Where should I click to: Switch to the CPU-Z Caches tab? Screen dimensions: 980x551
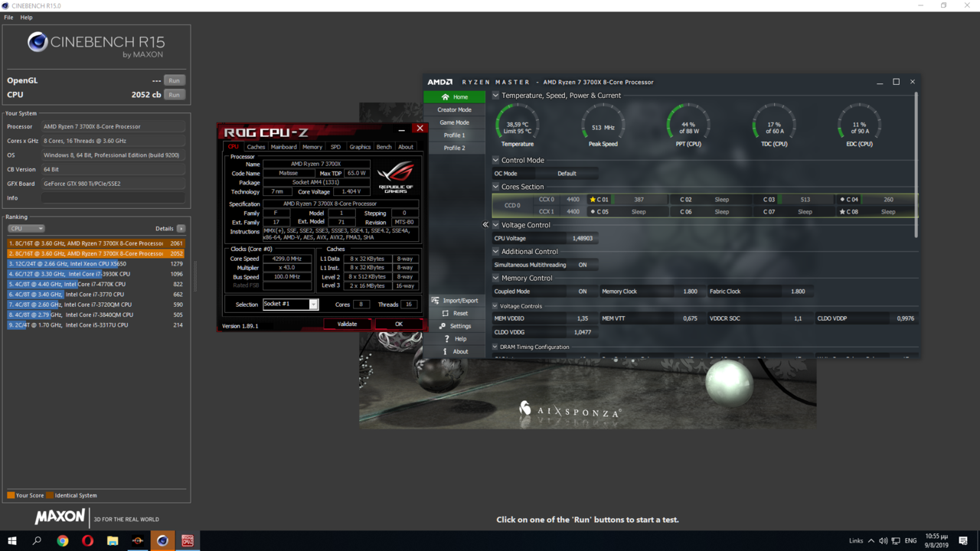coord(256,147)
